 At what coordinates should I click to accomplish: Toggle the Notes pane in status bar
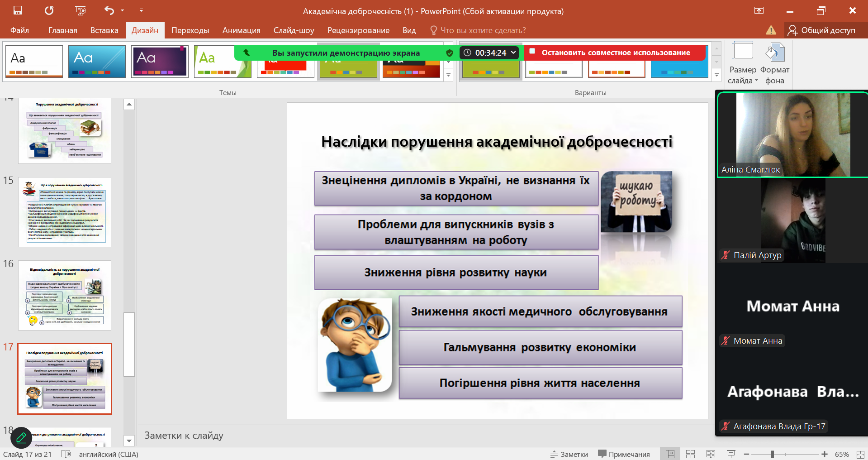pyautogui.click(x=569, y=454)
